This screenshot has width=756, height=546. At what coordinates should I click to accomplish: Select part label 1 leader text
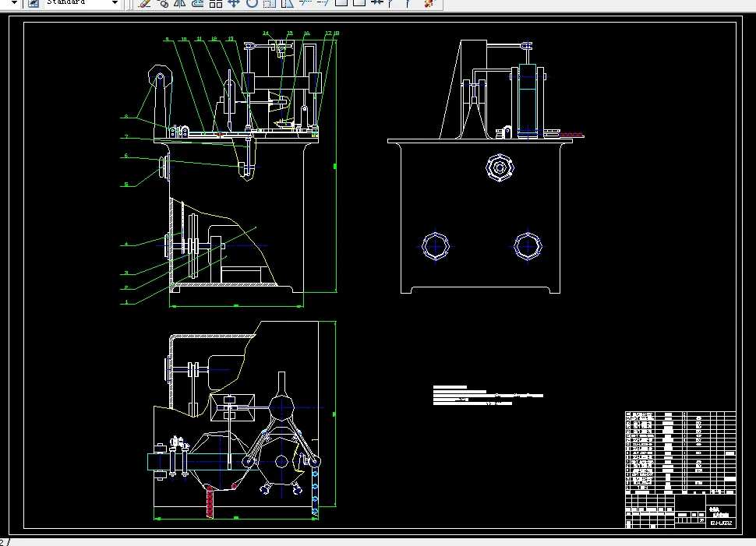pos(126,302)
